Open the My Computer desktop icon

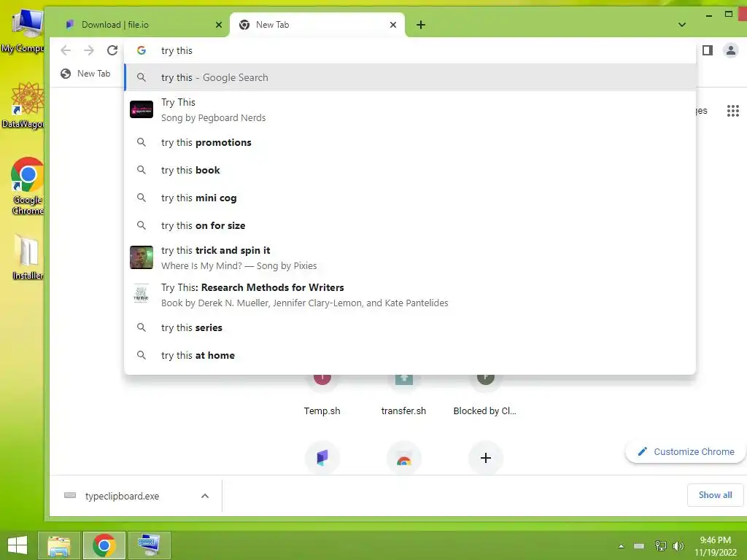click(24, 31)
